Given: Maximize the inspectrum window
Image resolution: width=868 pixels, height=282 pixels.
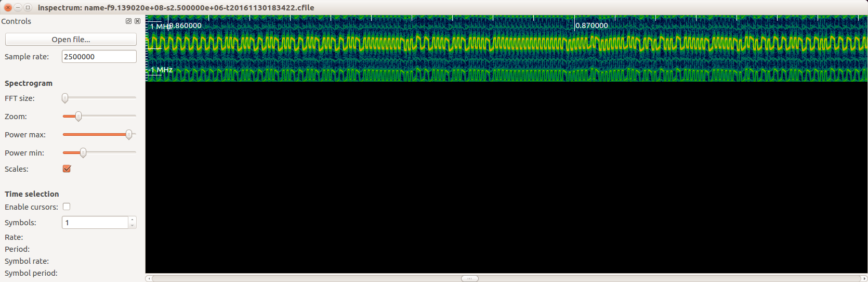Looking at the screenshot, I should pos(28,7).
